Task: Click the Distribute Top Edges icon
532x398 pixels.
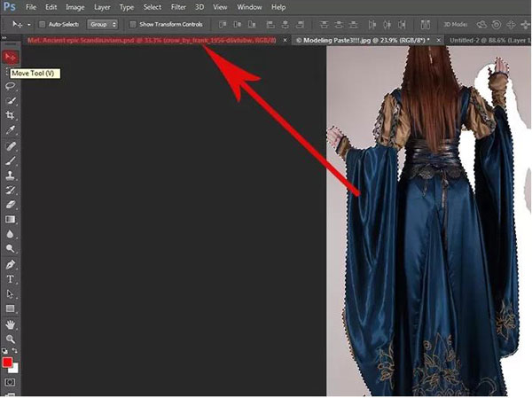Action: (324, 25)
